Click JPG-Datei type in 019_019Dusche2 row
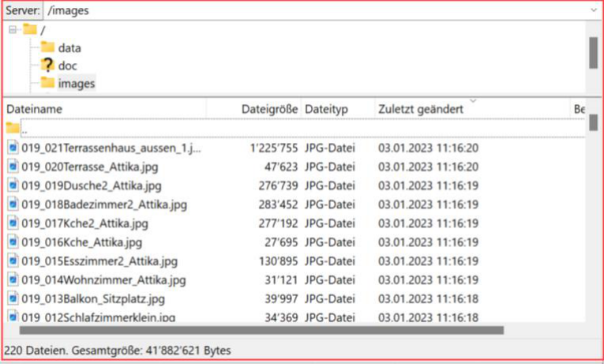This screenshot has height=364, width=604. click(x=330, y=186)
